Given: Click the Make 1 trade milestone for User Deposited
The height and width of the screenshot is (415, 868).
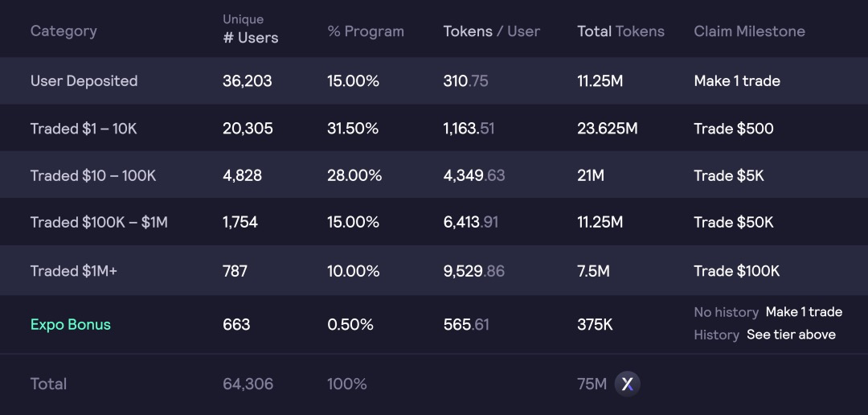Looking at the screenshot, I should click(737, 81).
